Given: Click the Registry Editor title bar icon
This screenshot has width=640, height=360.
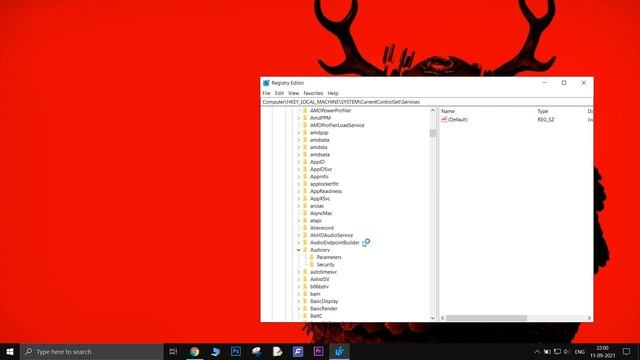Looking at the screenshot, I should 266,83.
